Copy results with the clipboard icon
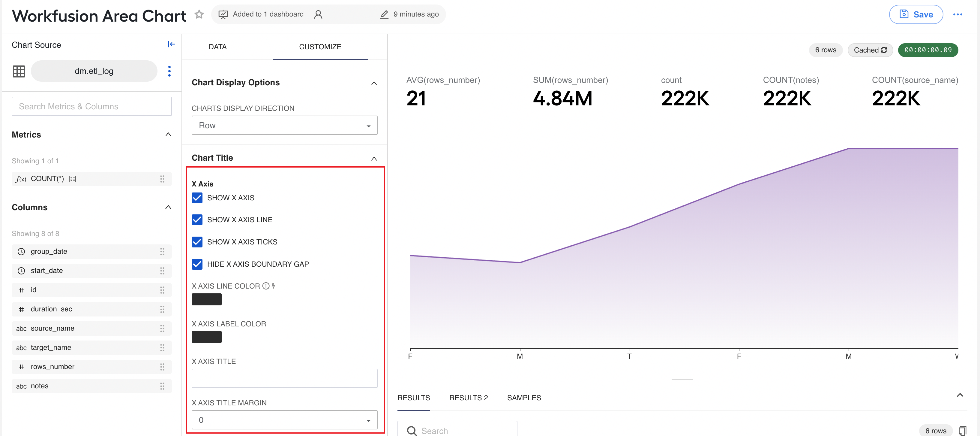This screenshot has height=436, width=980. point(962,431)
